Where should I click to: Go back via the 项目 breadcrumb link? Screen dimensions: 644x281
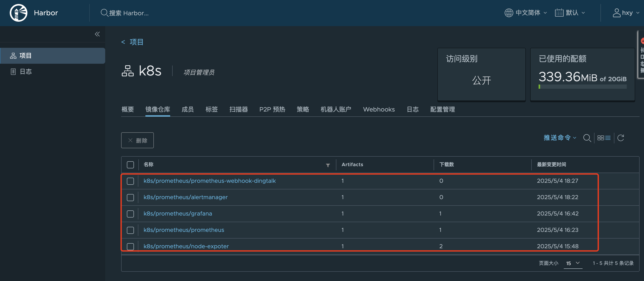(x=137, y=42)
